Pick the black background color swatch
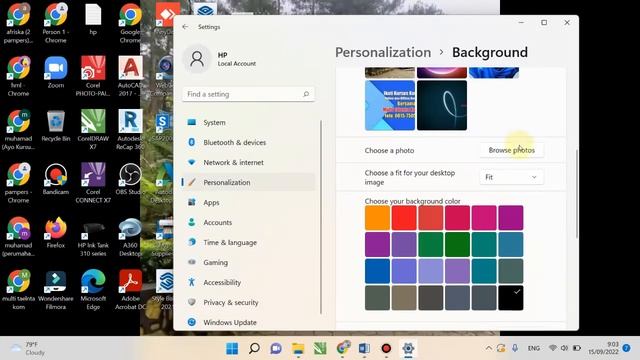Screen dimensions: 640x360 tap(511, 298)
